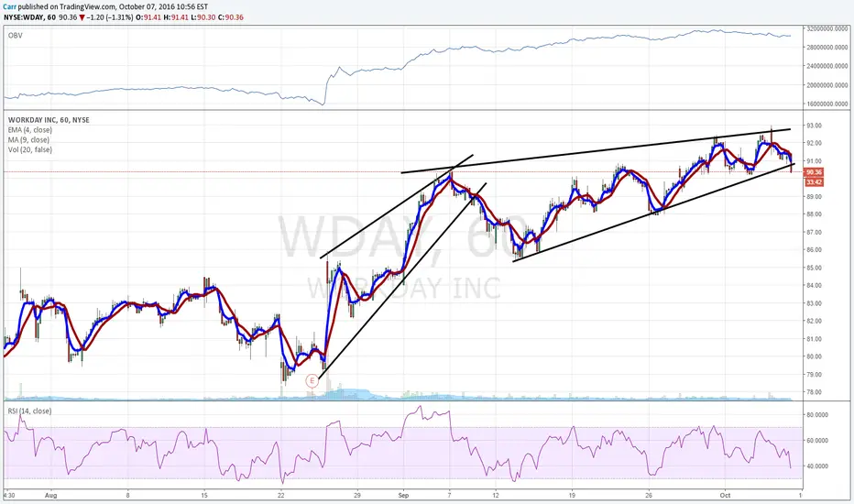Click the 24000000.0000 OBV axis label
Image resolution: width=854 pixels, height=504 pixels.
click(827, 66)
